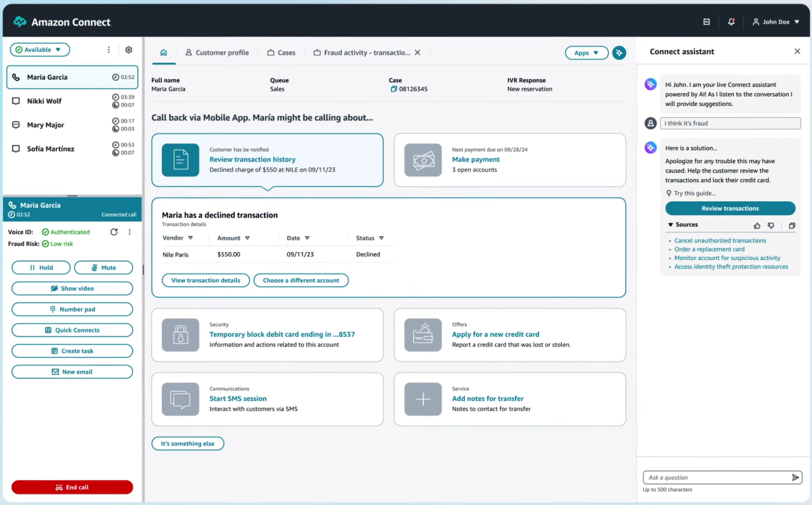Mute the microphone

pos(104,267)
